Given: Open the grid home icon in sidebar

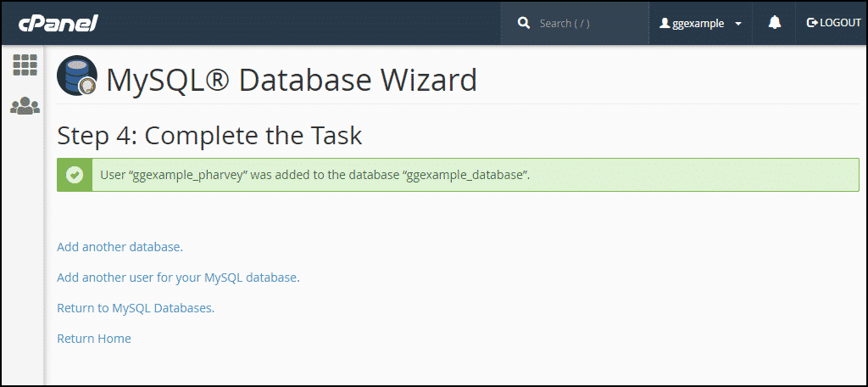Looking at the screenshot, I should coord(25,65).
